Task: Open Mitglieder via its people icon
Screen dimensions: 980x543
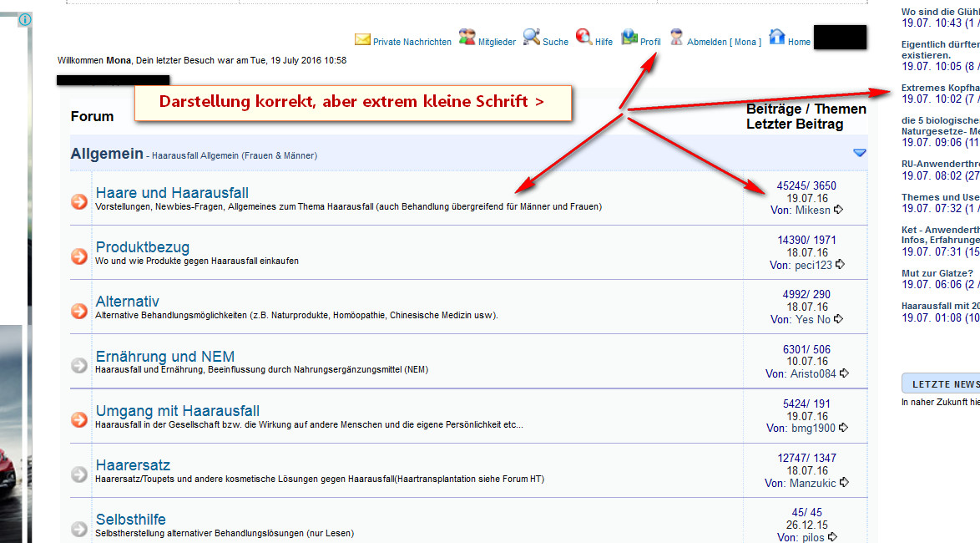Action: click(467, 38)
